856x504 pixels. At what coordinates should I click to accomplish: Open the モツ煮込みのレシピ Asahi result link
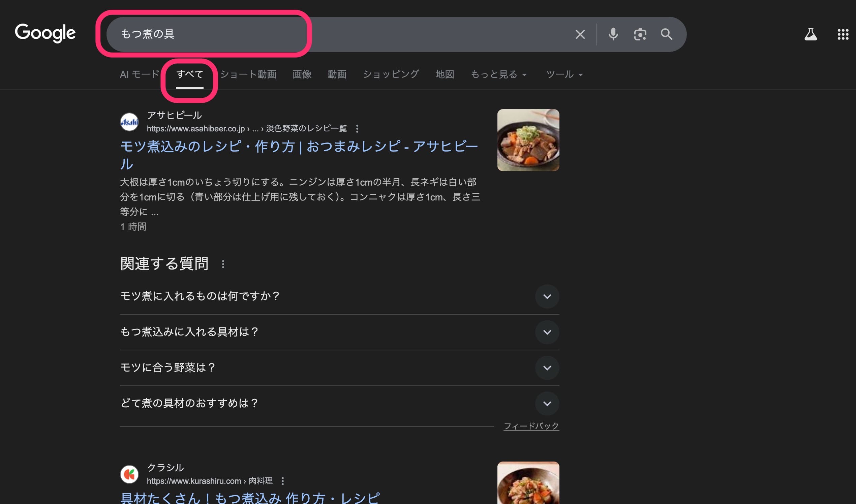[x=299, y=147]
